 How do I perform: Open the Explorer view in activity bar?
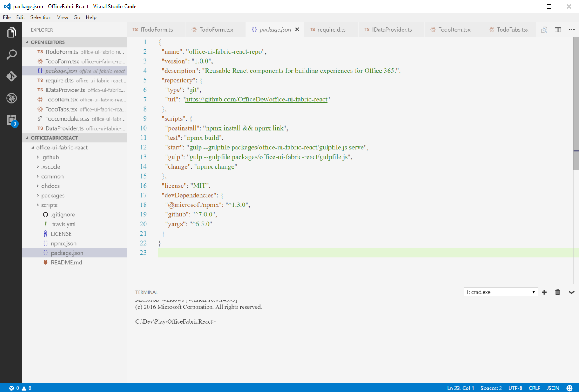click(x=11, y=33)
